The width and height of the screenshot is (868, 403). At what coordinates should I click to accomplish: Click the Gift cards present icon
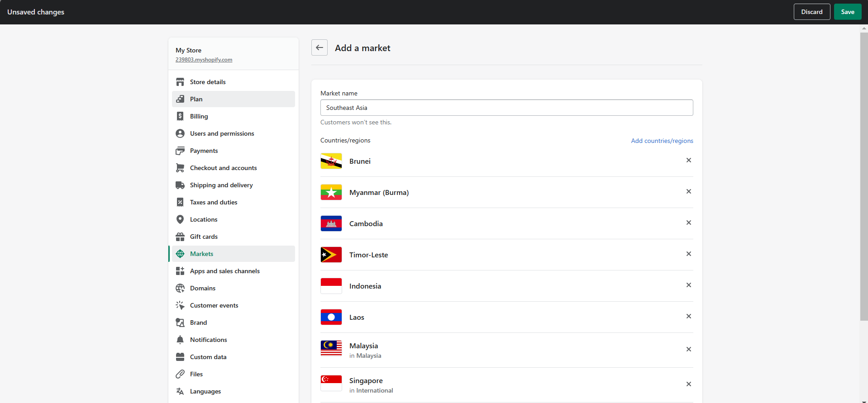pos(180,237)
